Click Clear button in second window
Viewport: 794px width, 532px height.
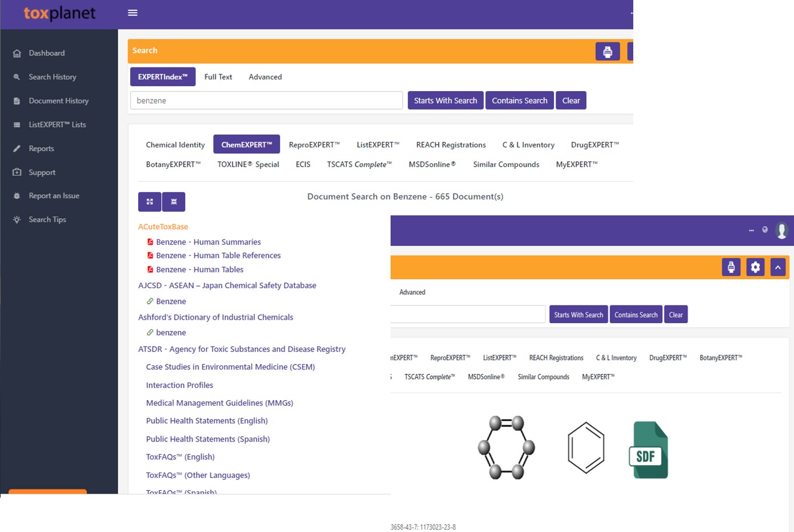(676, 314)
